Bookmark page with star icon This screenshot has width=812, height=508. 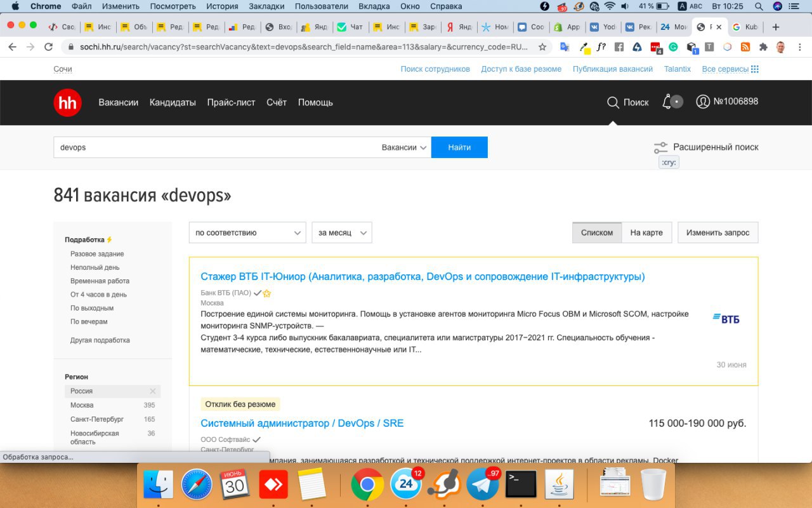pyautogui.click(x=542, y=47)
